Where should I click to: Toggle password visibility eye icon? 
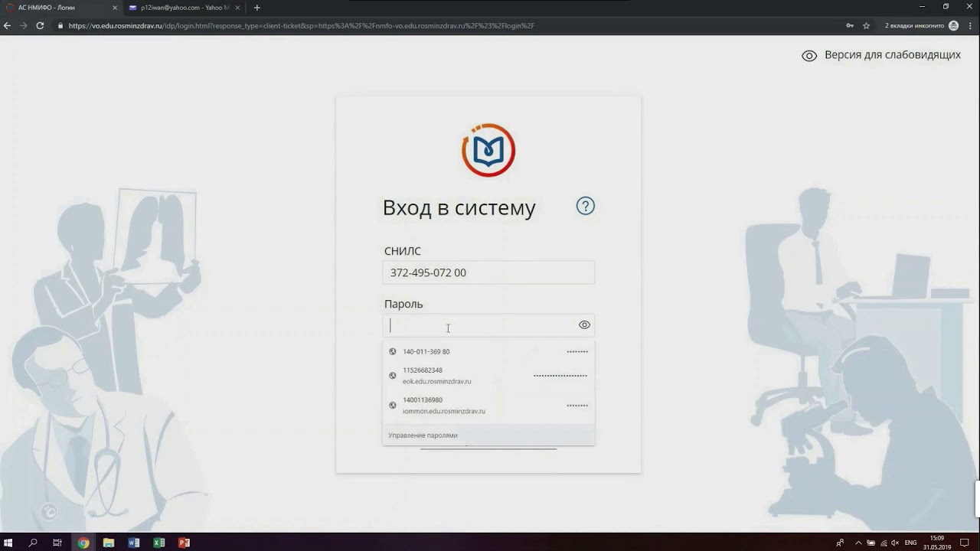coord(584,324)
